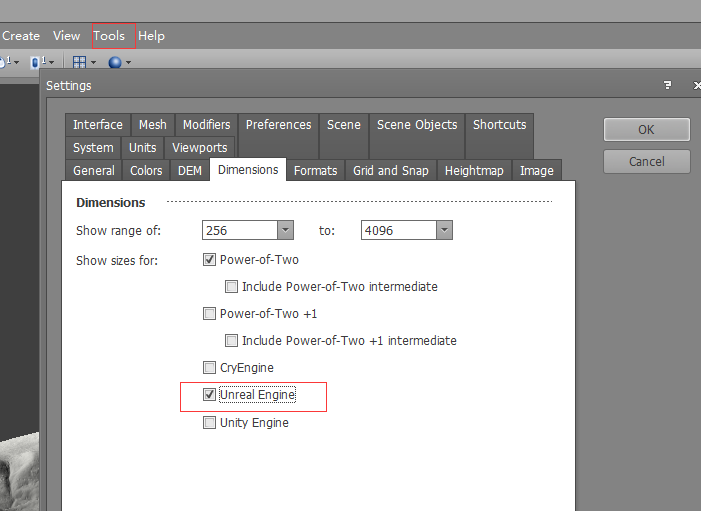Switch to the System tab
701x511 pixels.
coord(93,148)
